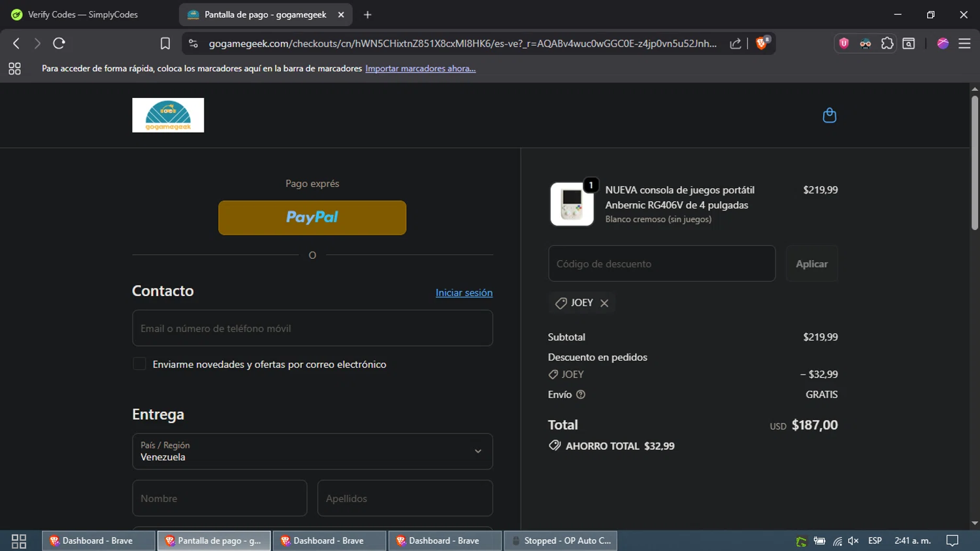Open the shopping bag cart icon

pyautogui.click(x=829, y=115)
